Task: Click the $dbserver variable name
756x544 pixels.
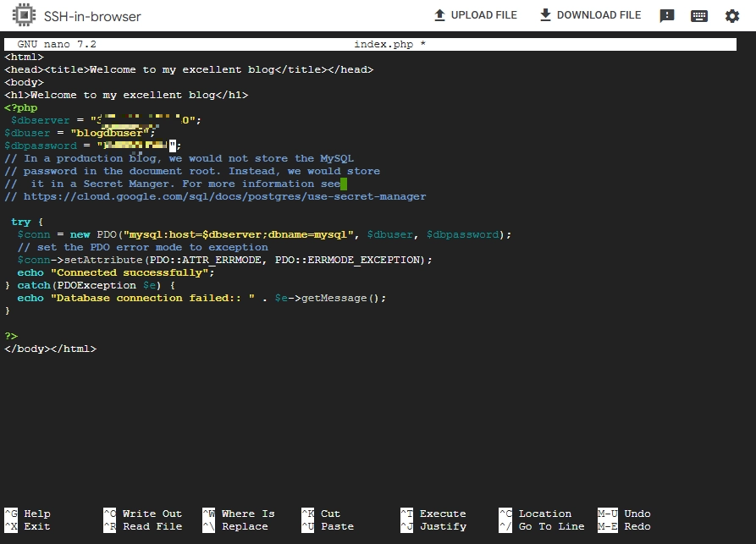Action: pyautogui.click(x=41, y=120)
